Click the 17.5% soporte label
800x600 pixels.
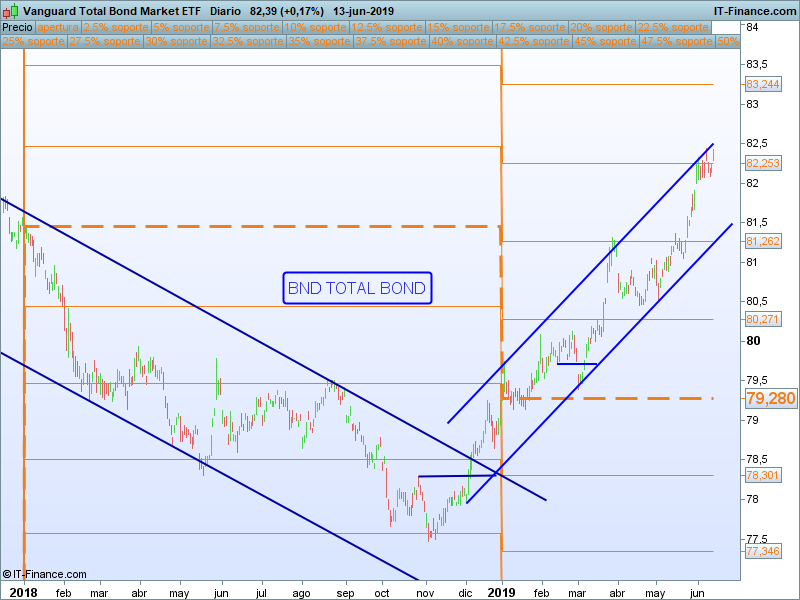(530, 28)
